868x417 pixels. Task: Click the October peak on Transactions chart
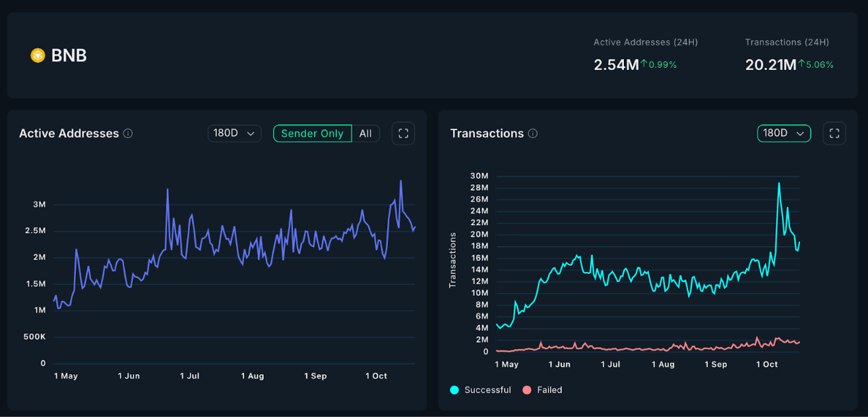pos(779,183)
